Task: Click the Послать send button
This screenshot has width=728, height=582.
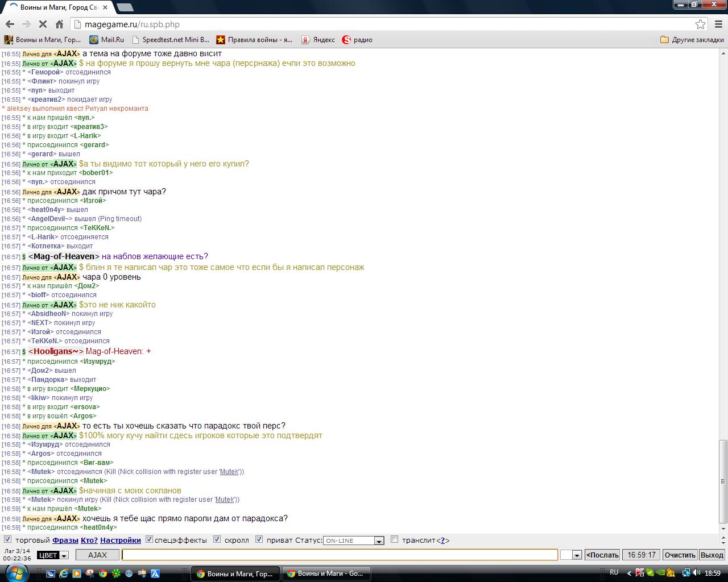Action: pyautogui.click(x=602, y=555)
